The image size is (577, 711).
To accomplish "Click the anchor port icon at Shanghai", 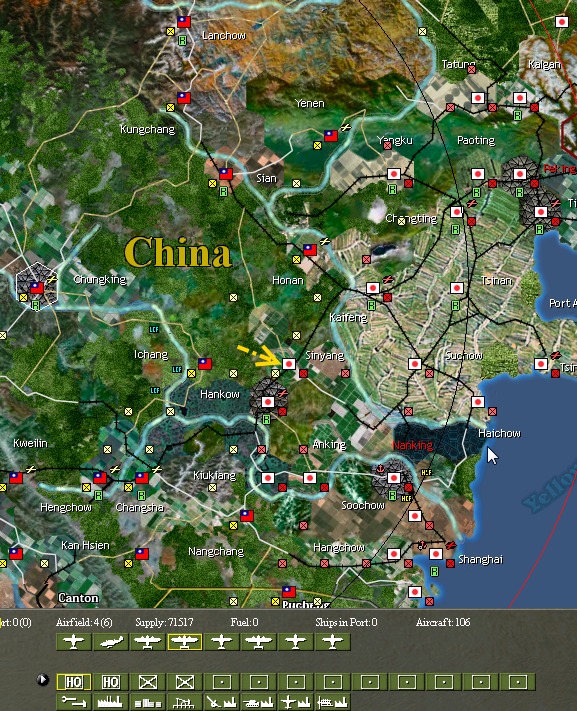I will [x=422, y=545].
